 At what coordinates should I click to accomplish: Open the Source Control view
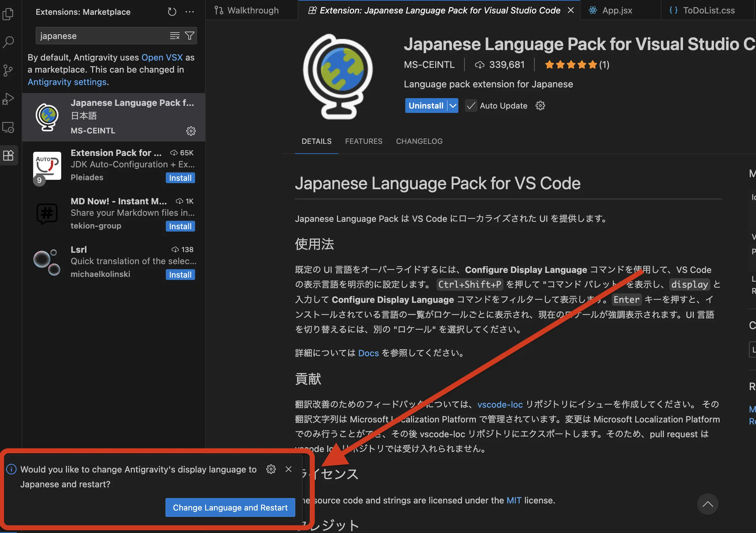click(8, 71)
